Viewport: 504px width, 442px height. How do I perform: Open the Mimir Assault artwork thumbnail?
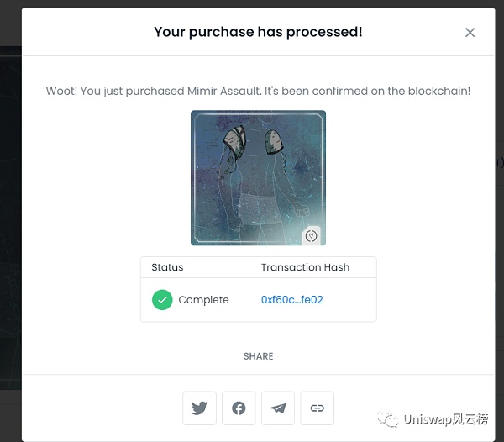point(258,177)
